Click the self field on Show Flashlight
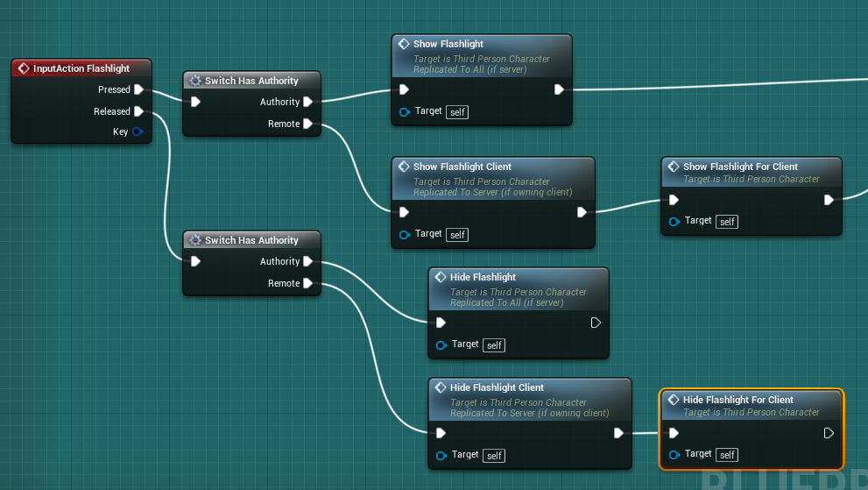Screen dimensions: 868x490 coord(457,112)
